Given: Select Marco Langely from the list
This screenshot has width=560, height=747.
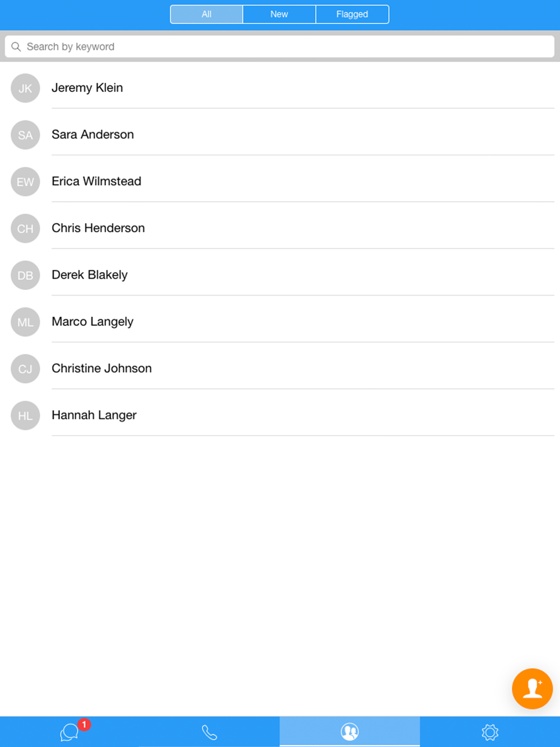Looking at the screenshot, I should click(x=92, y=322).
